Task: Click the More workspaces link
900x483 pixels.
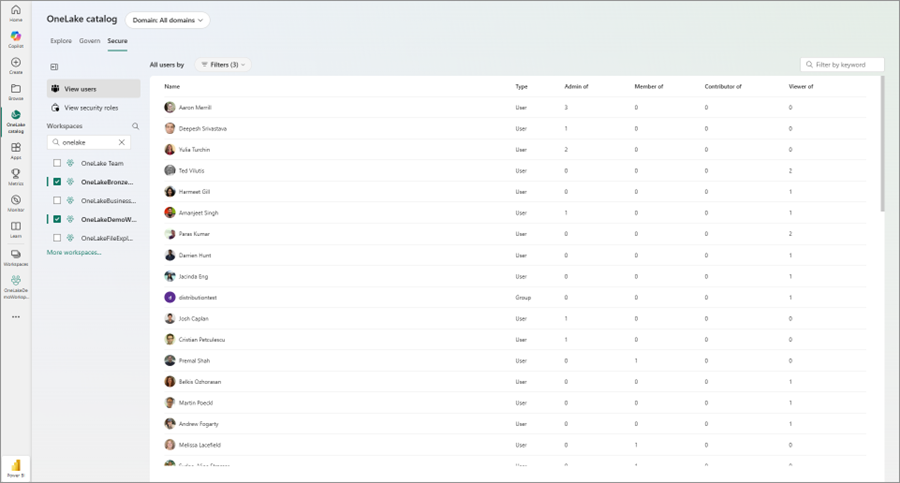Action: 74,253
